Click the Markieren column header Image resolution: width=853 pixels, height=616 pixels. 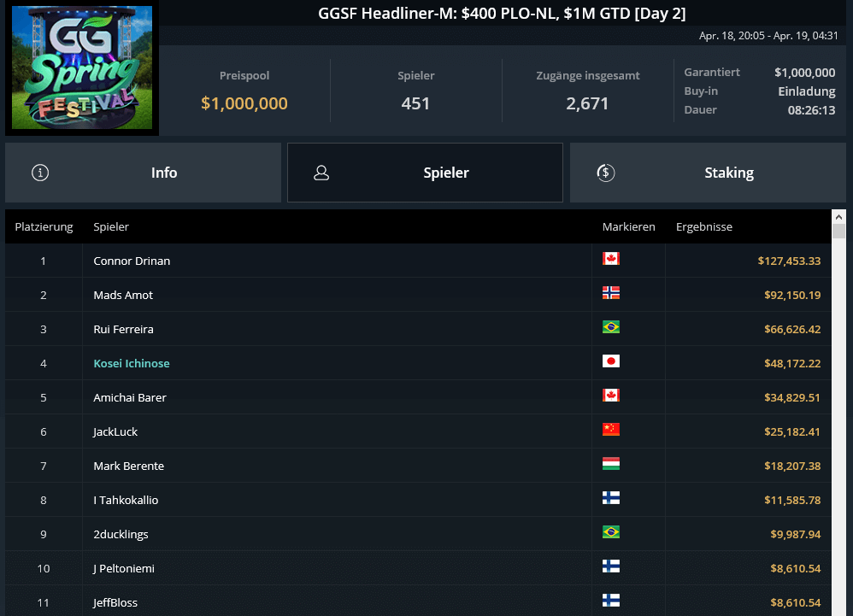point(629,226)
